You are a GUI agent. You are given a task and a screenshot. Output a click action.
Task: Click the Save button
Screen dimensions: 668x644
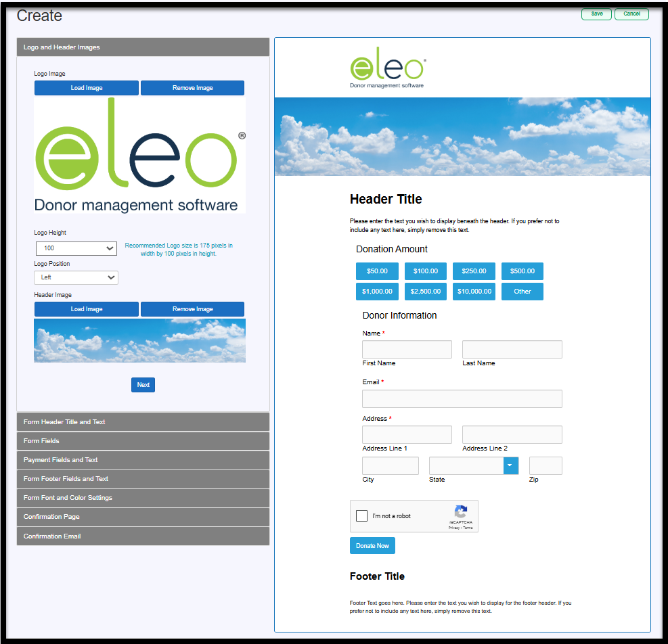596,14
